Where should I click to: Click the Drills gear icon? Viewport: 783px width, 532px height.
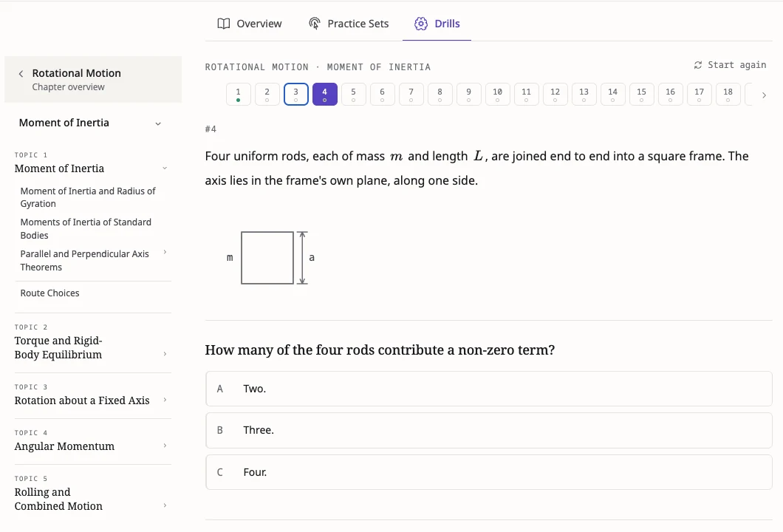[x=421, y=24]
